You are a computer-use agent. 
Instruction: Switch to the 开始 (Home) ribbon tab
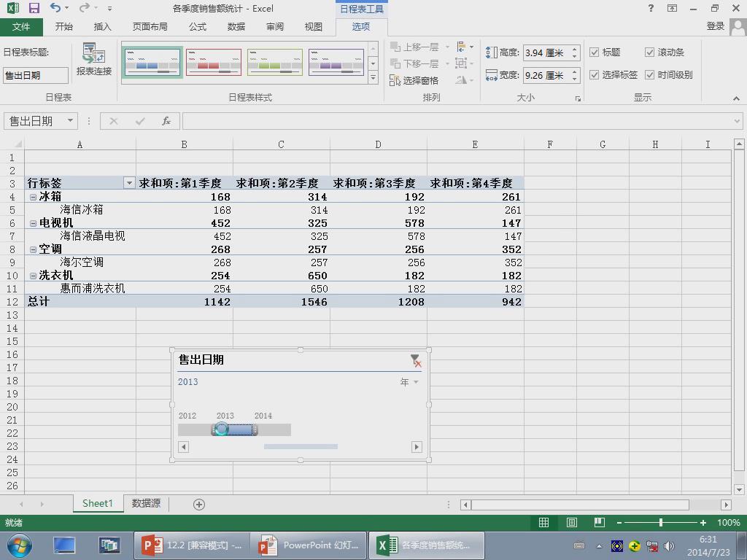(64, 27)
